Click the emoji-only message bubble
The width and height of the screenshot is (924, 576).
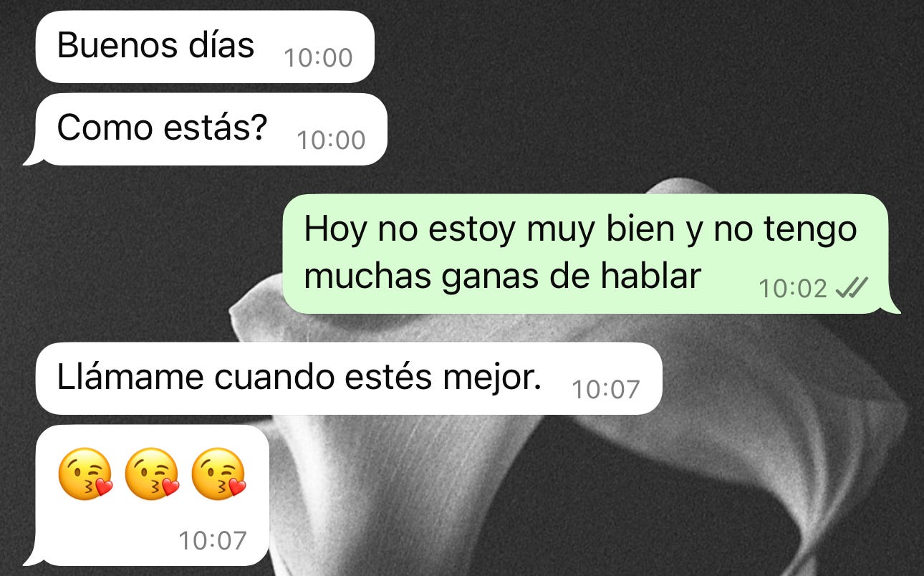[x=147, y=495]
